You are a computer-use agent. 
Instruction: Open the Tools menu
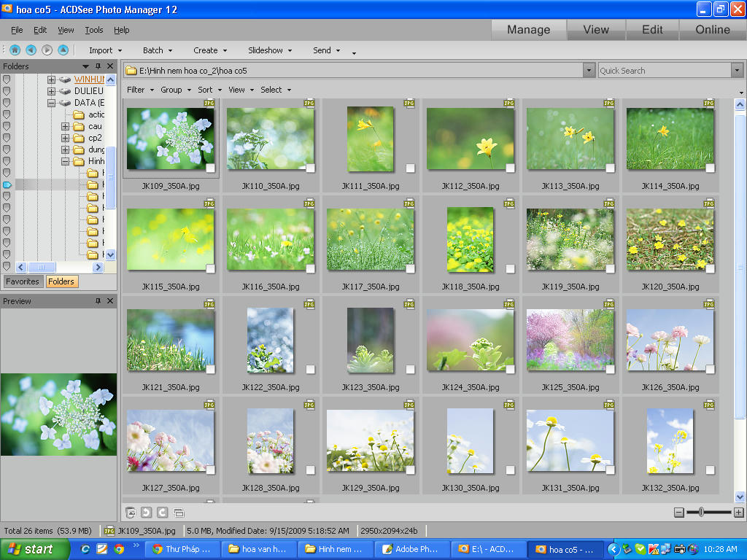click(94, 30)
